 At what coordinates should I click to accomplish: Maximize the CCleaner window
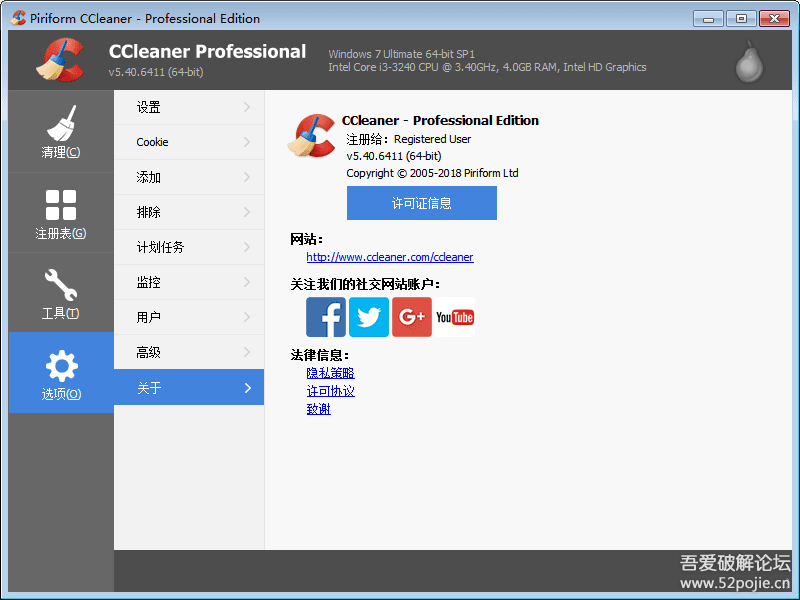tap(741, 19)
